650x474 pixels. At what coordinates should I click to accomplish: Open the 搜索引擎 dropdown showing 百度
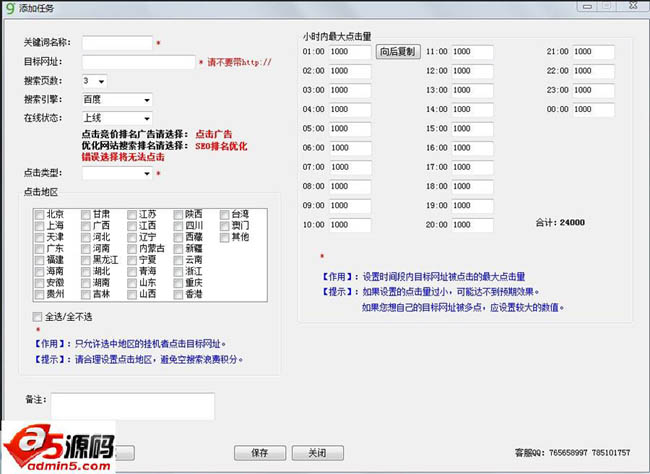pyautogui.click(x=117, y=100)
